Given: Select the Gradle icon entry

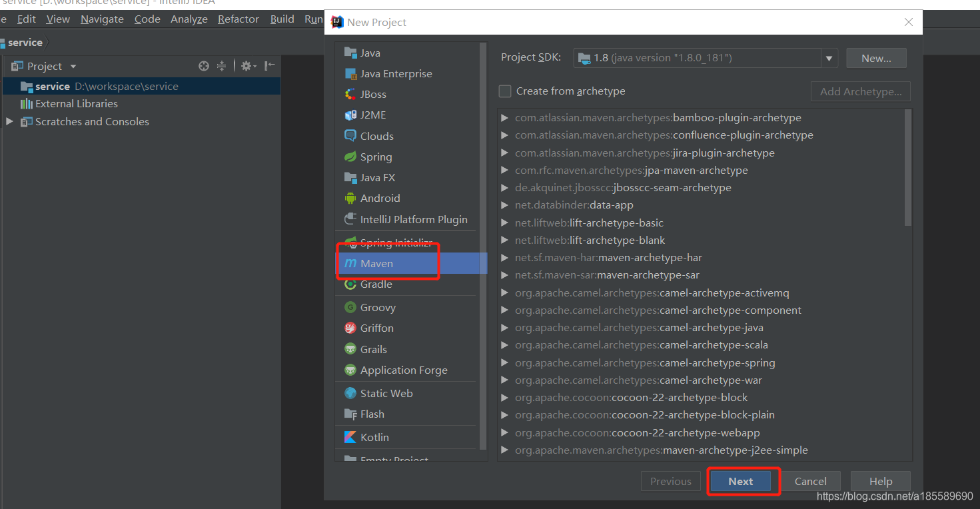Looking at the screenshot, I should (350, 284).
